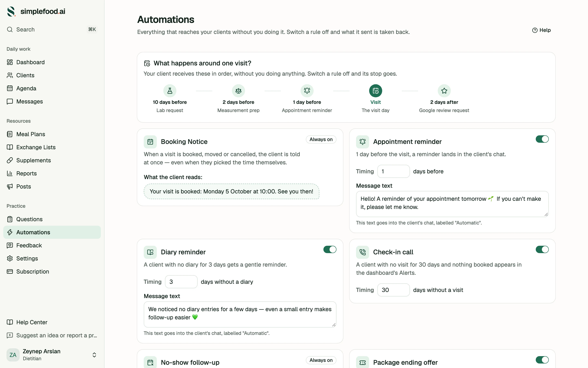This screenshot has height=368, width=588.
Task: Toggle the Diary reminder switch
Action: coord(330,249)
